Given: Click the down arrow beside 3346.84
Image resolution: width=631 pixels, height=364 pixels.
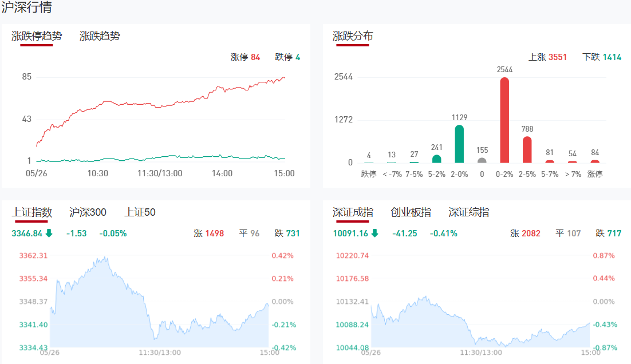Looking at the screenshot, I should tap(49, 233).
